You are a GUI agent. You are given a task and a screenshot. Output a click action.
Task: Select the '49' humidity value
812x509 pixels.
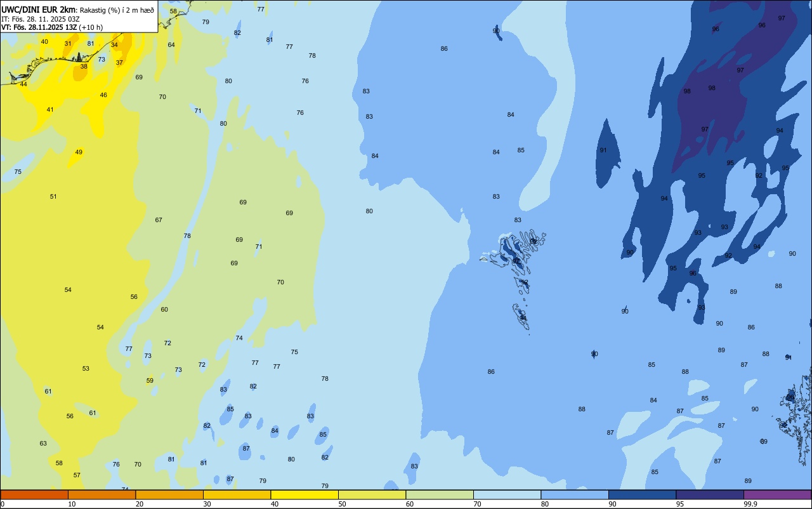(x=79, y=152)
